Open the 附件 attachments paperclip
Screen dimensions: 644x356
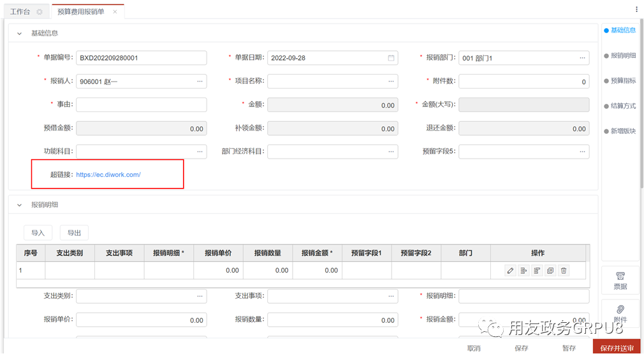point(620,313)
